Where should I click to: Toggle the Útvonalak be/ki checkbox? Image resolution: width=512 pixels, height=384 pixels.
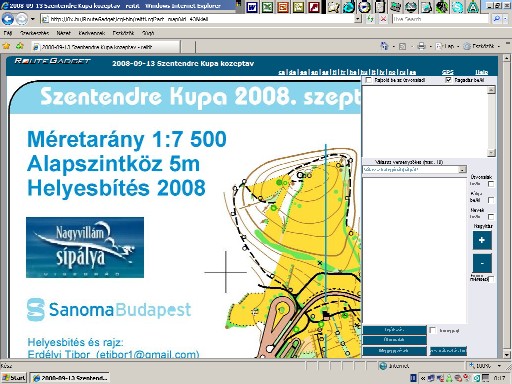491,184
